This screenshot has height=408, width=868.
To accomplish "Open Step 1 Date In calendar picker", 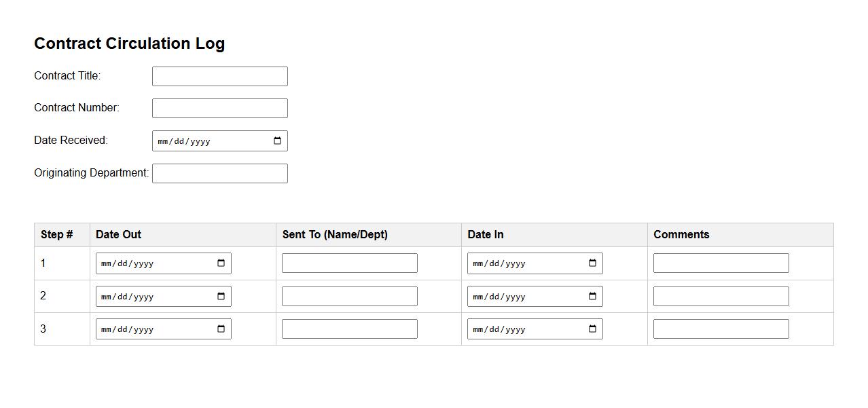I will (x=592, y=263).
